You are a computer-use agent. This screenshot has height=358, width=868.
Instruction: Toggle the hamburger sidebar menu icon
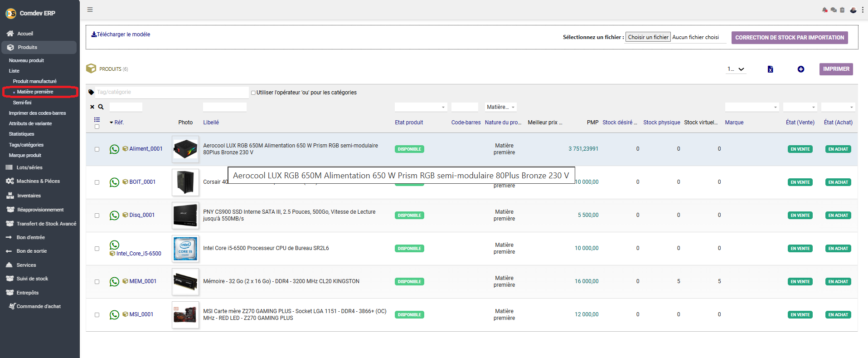click(90, 10)
